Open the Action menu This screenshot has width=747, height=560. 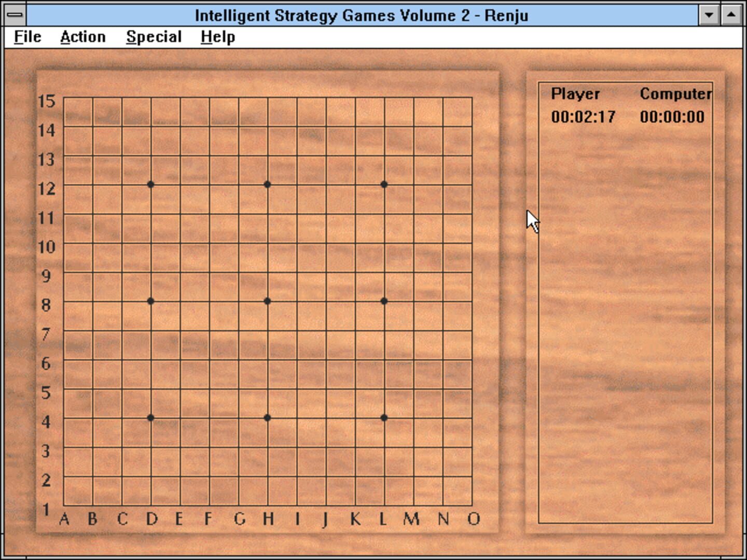coord(83,37)
